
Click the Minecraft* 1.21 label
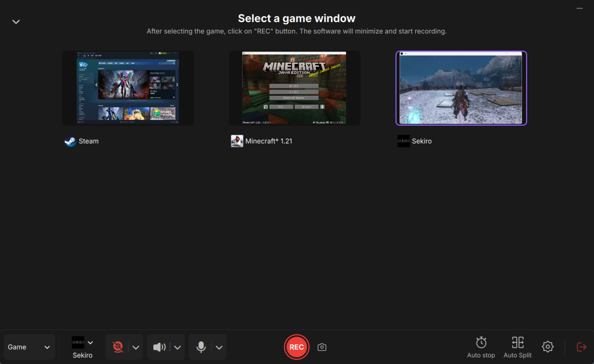[269, 141]
